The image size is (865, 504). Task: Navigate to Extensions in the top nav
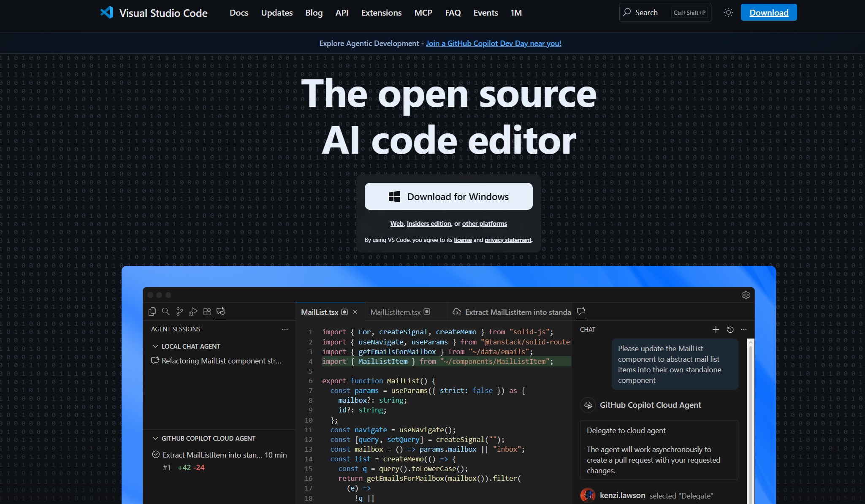pos(382,13)
